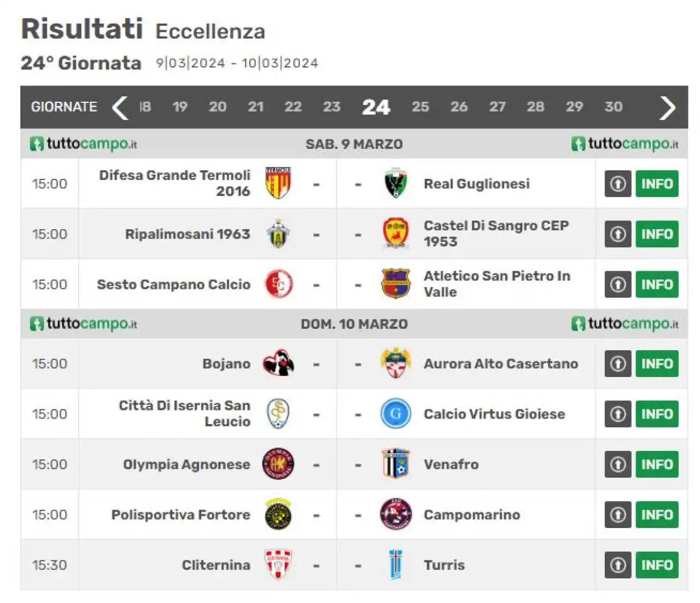Screen dimensions: 700x603
Task: Open the Venafro team link
Action: pyautogui.click(x=451, y=464)
